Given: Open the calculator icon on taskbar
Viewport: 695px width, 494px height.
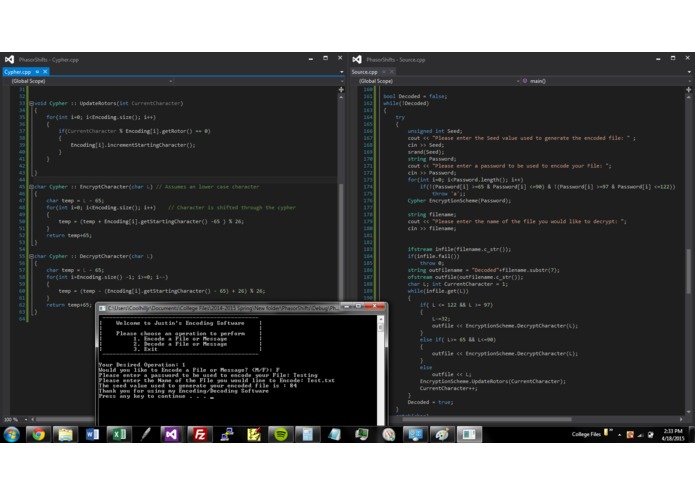Looking at the screenshot, I should [x=307, y=435].
